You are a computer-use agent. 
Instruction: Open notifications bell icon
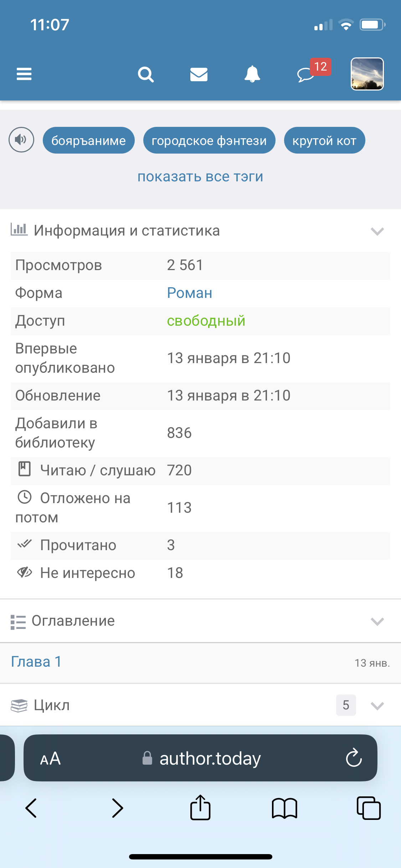pos(252,74)
